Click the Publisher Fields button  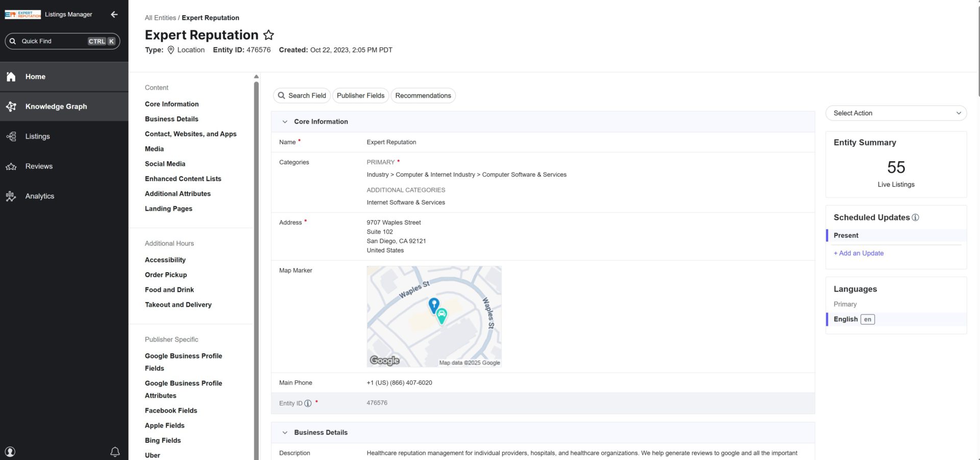pos(360,95)
